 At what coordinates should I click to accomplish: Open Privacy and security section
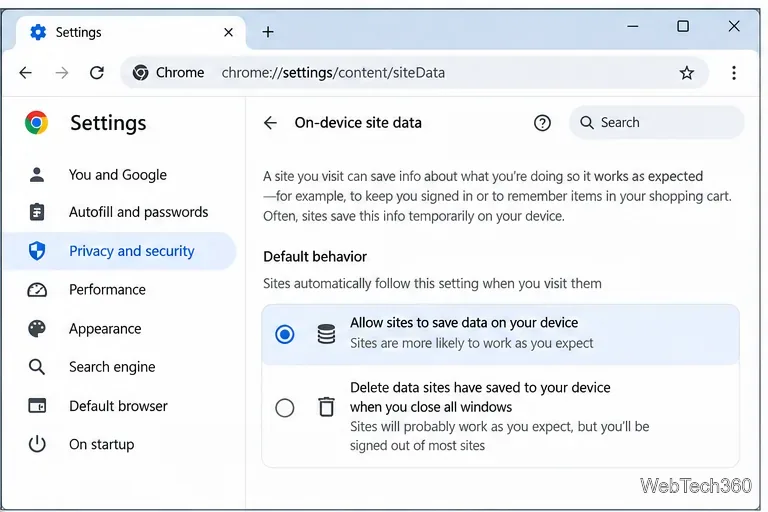[120, 251]
